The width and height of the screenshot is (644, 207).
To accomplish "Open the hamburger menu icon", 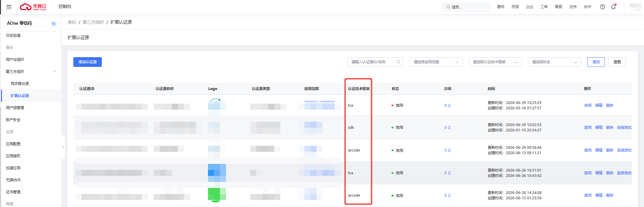I will pos(9,7).
